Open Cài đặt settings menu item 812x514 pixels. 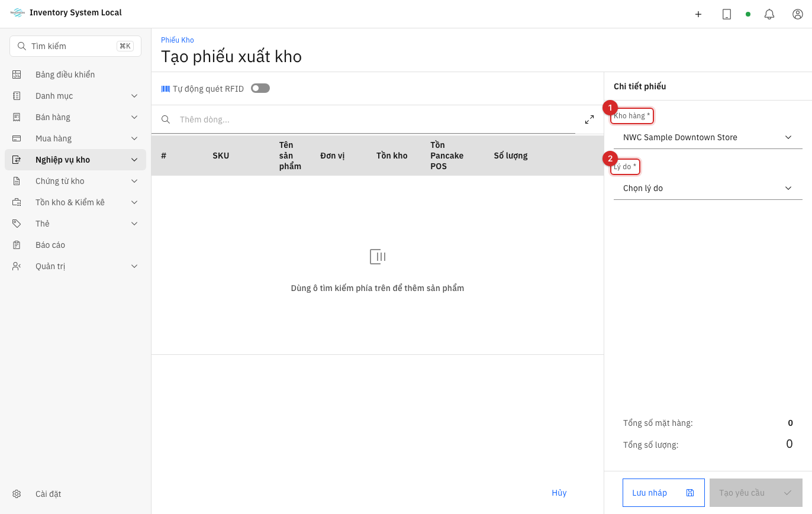tap(75, 494)
